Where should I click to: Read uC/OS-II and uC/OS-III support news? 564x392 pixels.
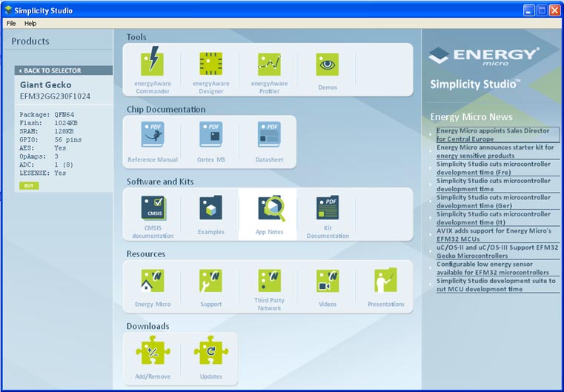(497, 251)
